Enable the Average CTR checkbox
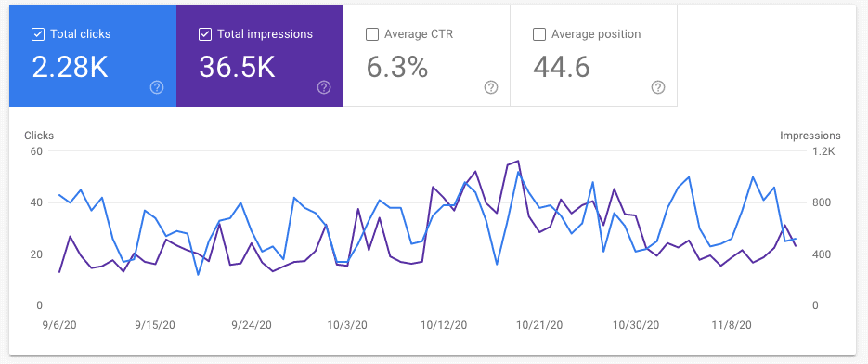 372,34
